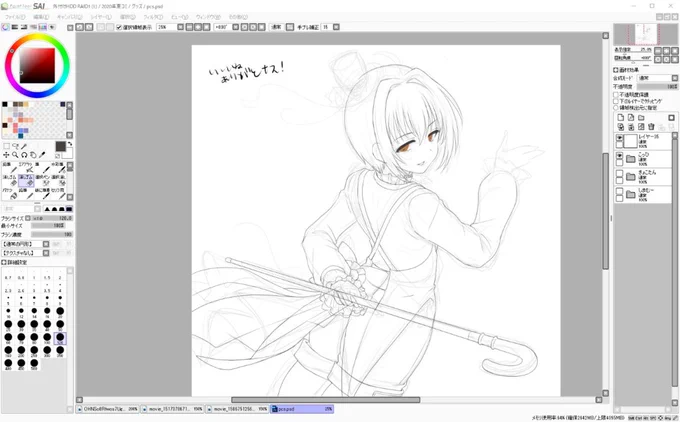Select the lasso selection tool
680x422 pixels.
click(x=15, y=147)
